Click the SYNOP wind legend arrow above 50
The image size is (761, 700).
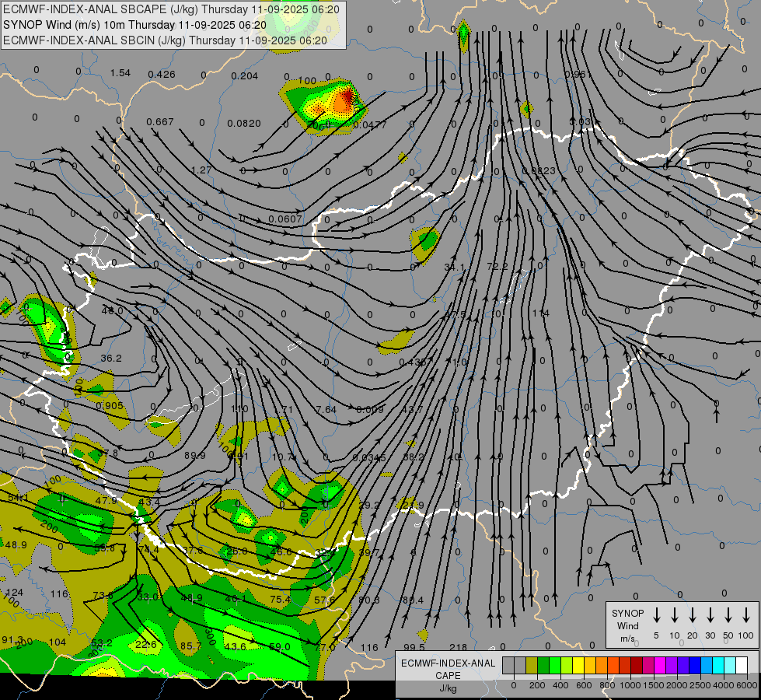[x=728, y=615]
